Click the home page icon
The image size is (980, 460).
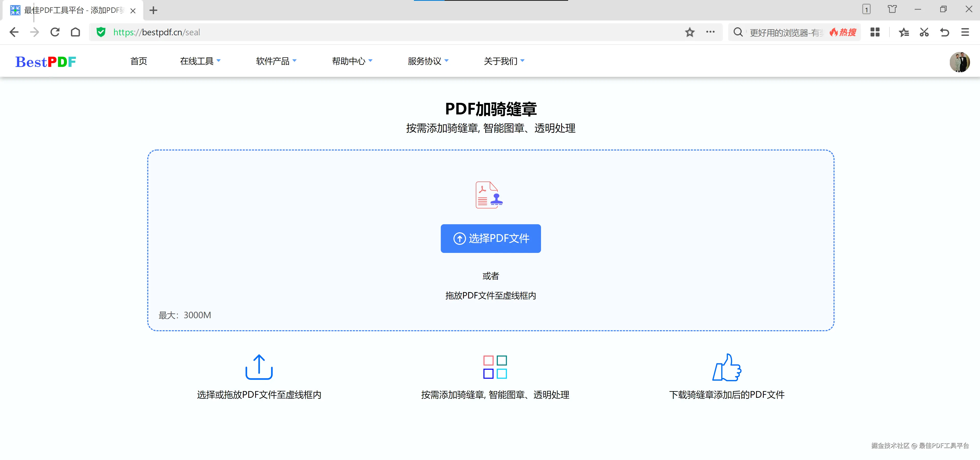[x=75, y=32]
